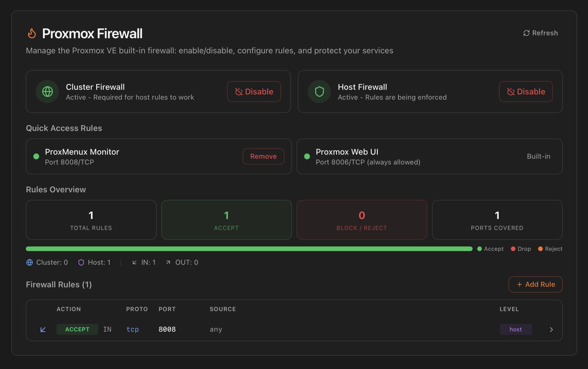
Task: Click the tcp protocol value
Action: click(133, 329)
